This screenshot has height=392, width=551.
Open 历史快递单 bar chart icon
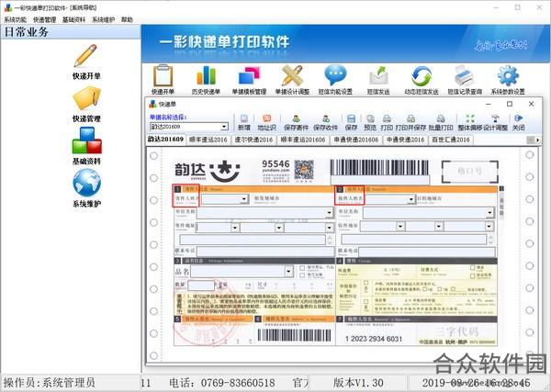click(206, 75)
